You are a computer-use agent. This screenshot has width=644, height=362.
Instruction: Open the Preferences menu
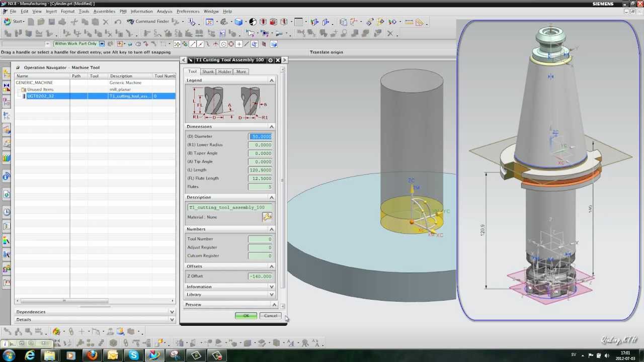point(188,11)
